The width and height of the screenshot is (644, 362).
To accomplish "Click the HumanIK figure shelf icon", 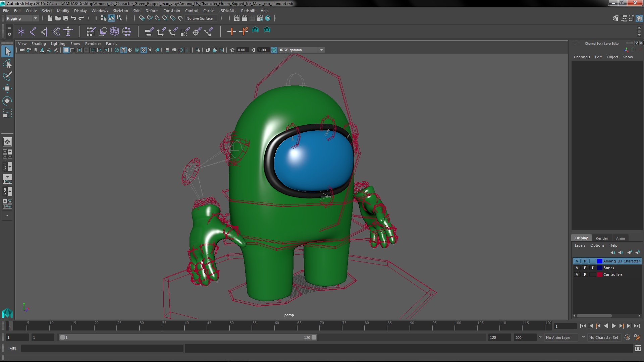I will click(68, 32).
